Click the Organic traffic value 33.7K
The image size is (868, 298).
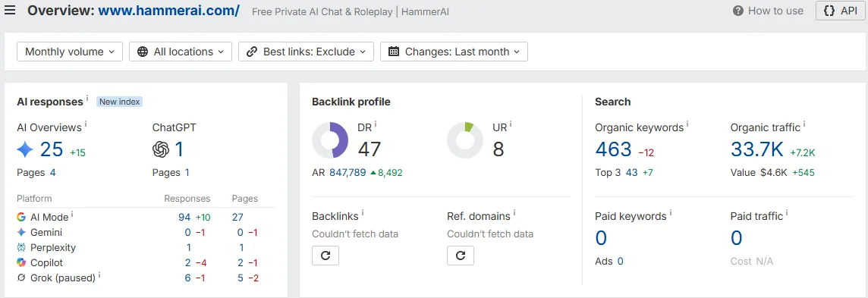(756, 149)
